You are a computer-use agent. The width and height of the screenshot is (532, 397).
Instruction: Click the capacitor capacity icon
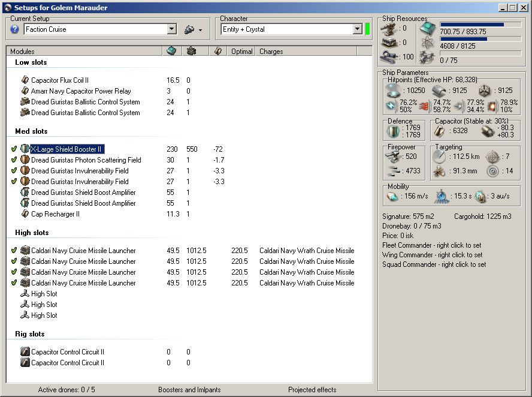tap(440, 131)
